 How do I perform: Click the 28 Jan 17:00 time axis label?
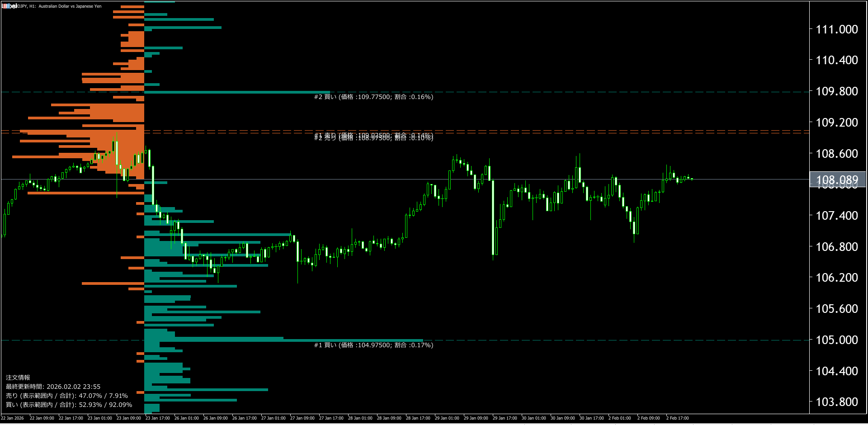pyautogui.click(x=418, y=418)
